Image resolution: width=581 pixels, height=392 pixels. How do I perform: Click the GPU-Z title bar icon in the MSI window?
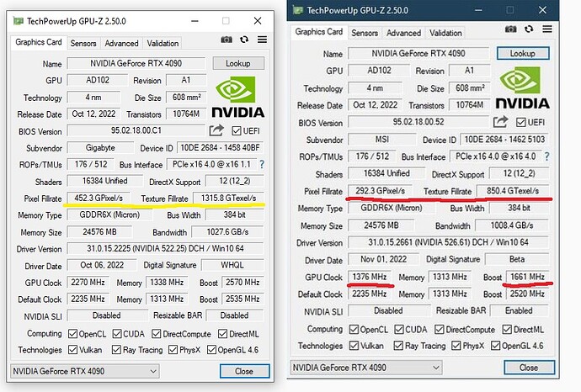(298, 10)
